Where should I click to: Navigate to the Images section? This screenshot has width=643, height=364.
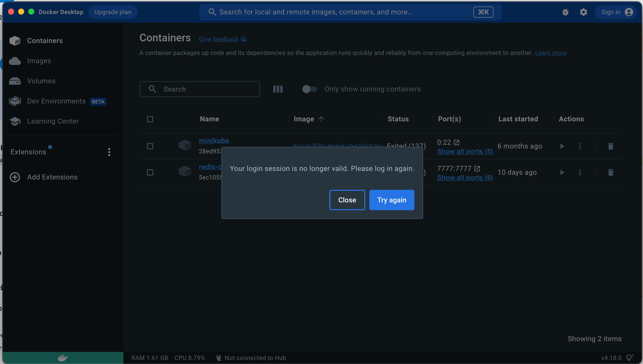(39, 61)
